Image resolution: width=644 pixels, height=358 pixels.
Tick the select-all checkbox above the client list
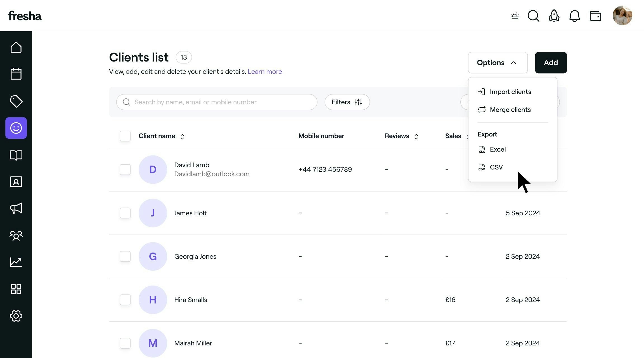[x=125, y=136]
